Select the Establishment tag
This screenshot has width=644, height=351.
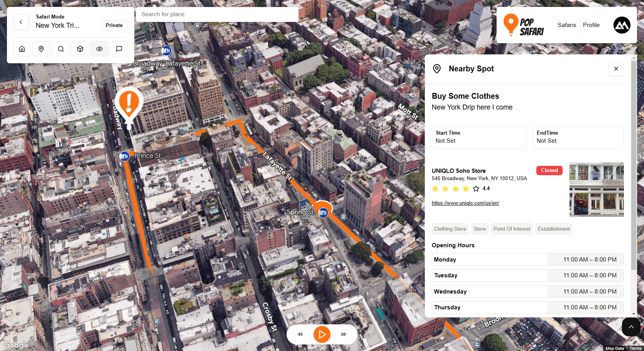click(554, 229)
